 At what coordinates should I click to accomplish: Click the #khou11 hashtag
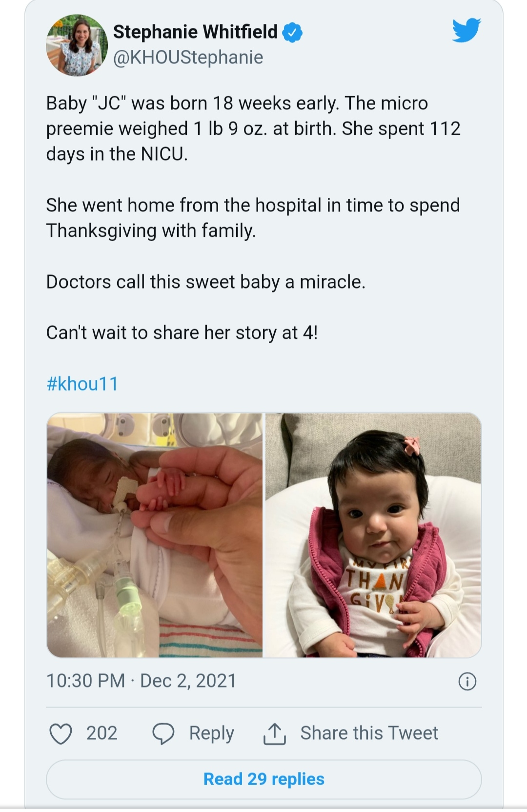[82, 384]
